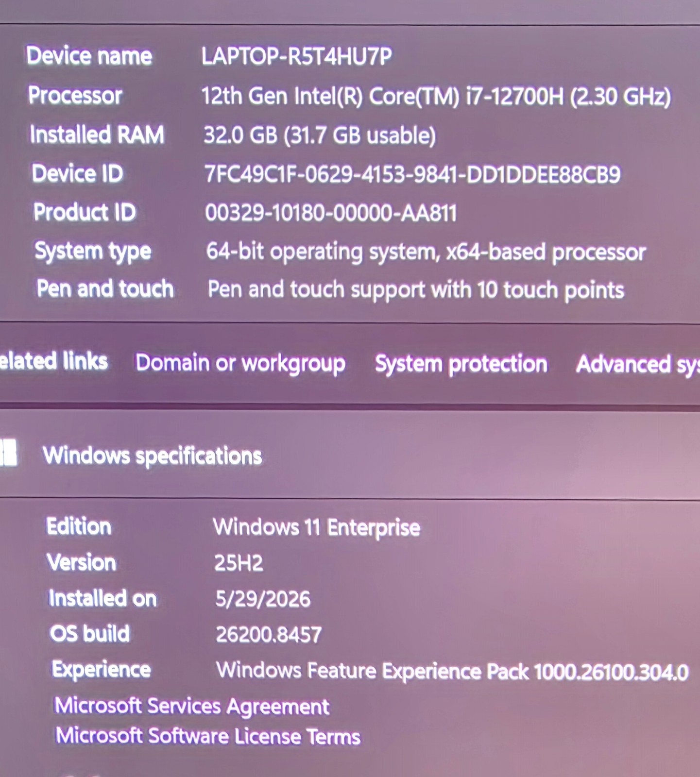Select the Windows 11 Enterprise edition value
The width and height of the screenshot is (700, 777).
317,527
